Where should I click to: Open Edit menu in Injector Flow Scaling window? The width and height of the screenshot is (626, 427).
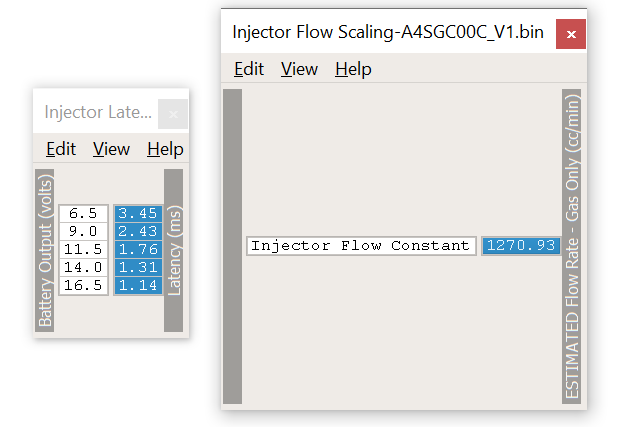click(x=249, y=69)
